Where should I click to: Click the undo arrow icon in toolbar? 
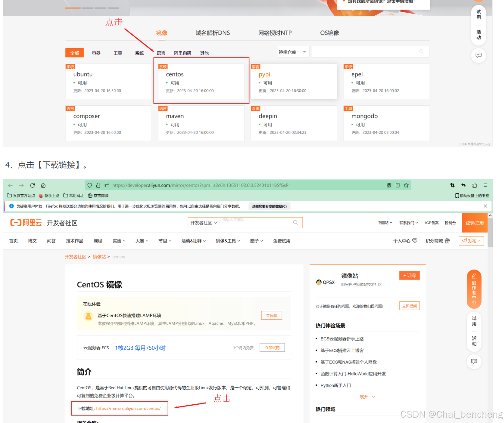[463, 185]
